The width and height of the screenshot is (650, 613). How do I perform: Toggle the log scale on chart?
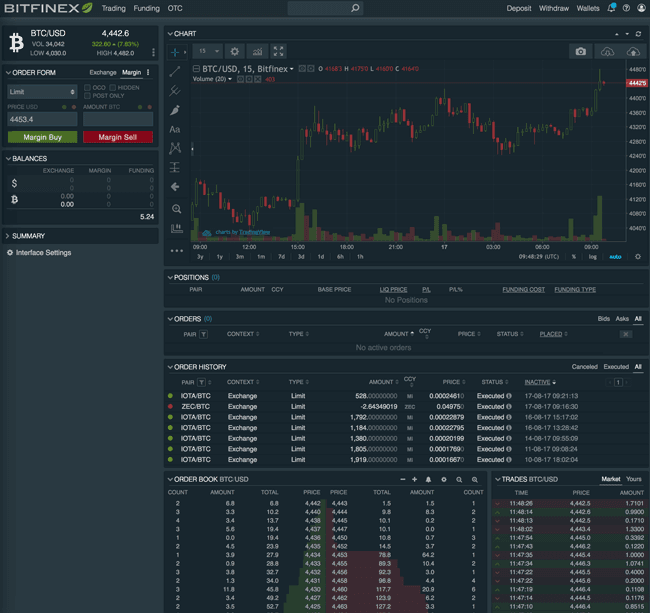[593, 257]
